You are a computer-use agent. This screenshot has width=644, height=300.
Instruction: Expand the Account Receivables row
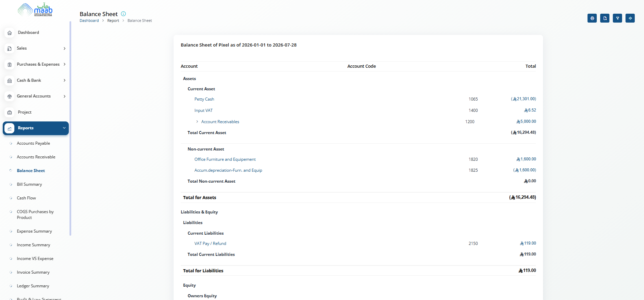(x=197, y=122)
